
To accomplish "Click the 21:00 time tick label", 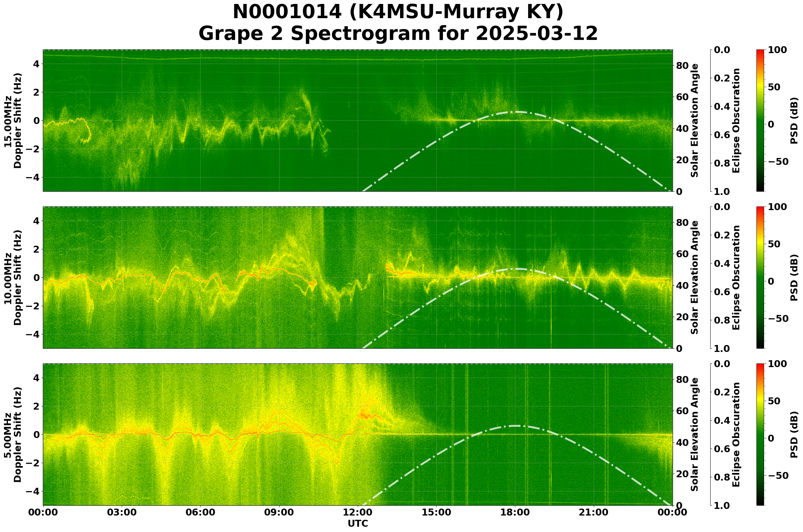I will pyautogui.click(x=593, y=513).
